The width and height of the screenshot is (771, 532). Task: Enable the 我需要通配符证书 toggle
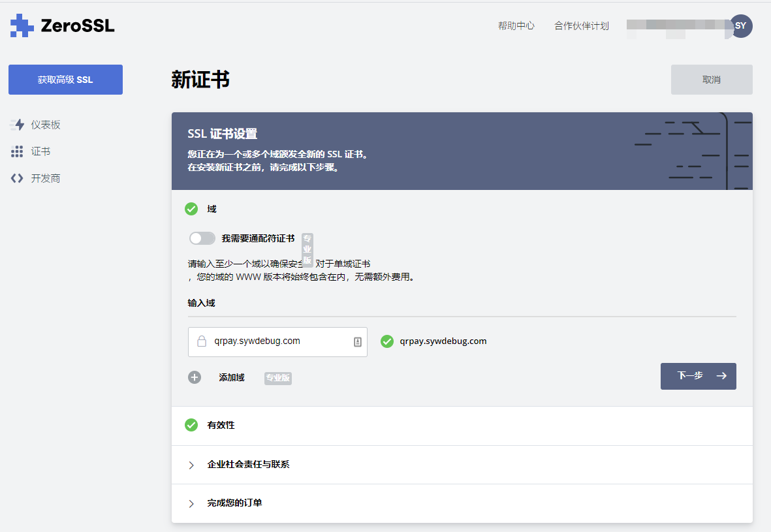(x=202, y=238)
